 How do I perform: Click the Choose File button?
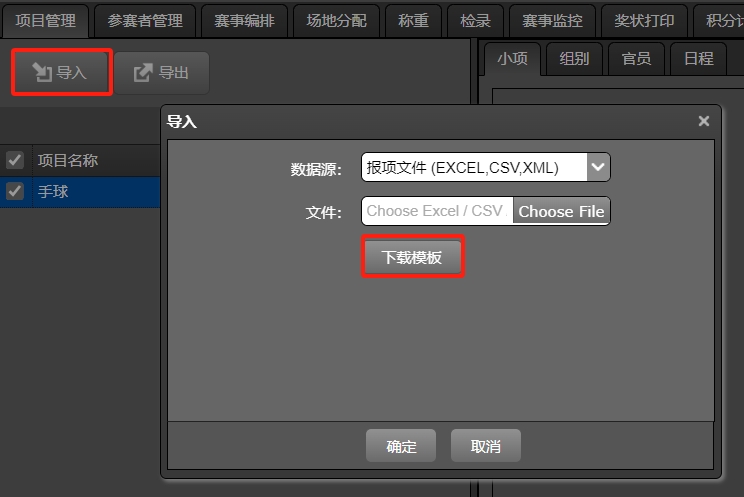(561, 211)
